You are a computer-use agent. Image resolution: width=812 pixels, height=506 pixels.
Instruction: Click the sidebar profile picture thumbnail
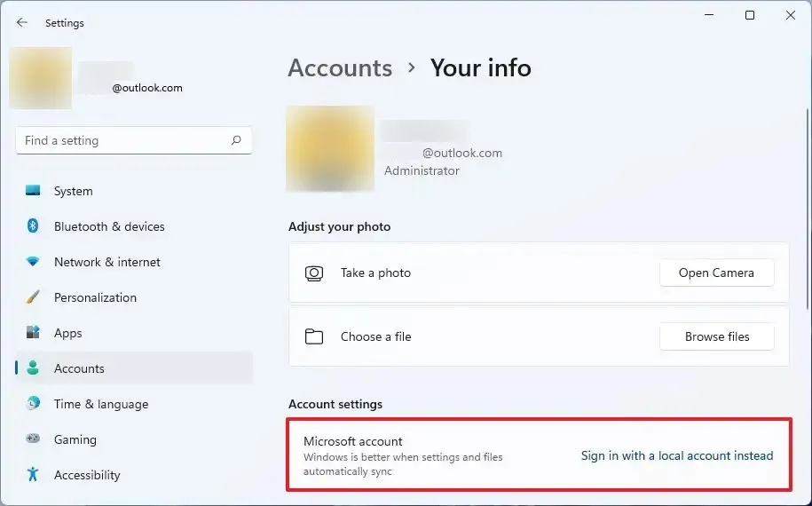click(41, 78)
